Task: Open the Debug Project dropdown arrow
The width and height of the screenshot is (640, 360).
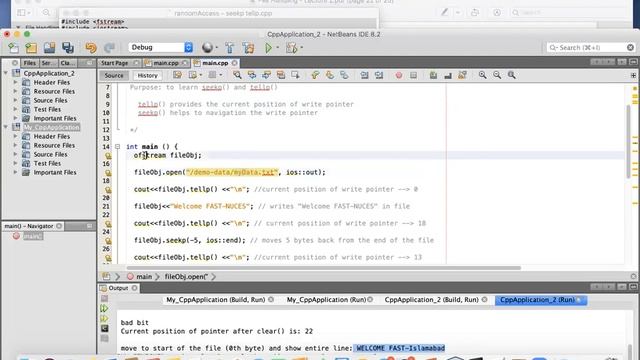Action: (302, 48)
